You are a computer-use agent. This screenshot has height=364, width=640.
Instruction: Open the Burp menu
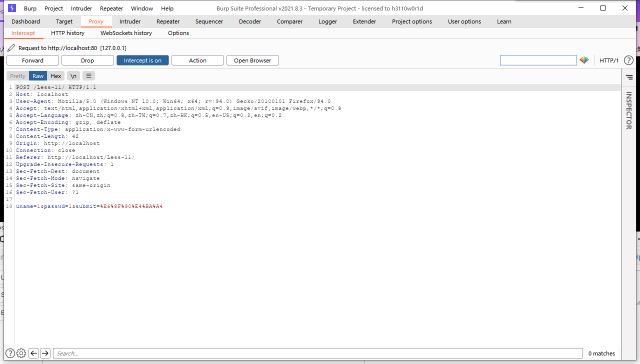[30, 8]
